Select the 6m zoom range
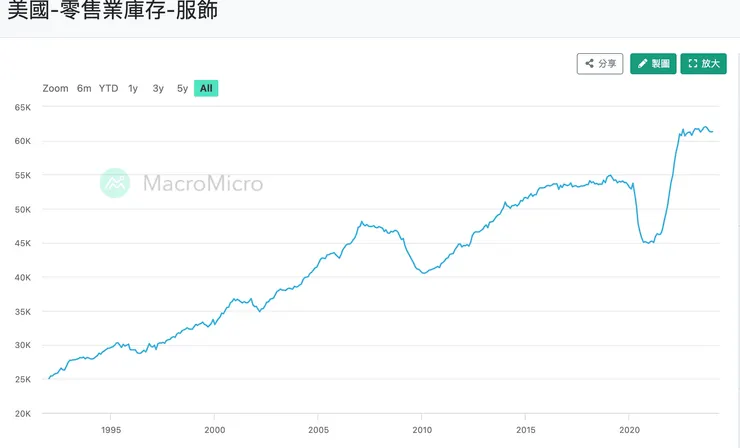Screen dimensions: 740x448 (84, 88)
